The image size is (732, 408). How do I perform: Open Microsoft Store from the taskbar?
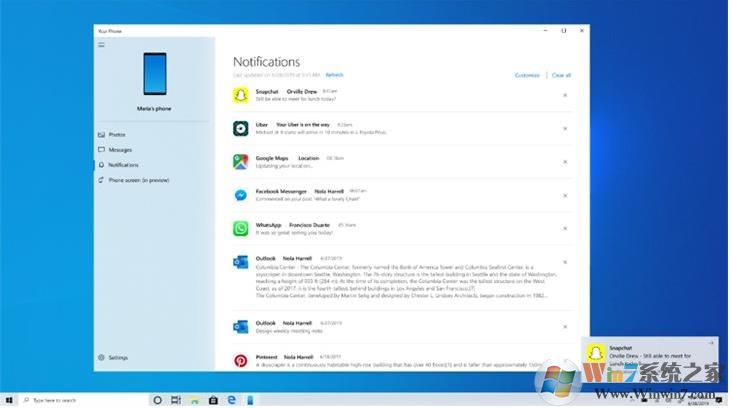[x=213, y=400]
